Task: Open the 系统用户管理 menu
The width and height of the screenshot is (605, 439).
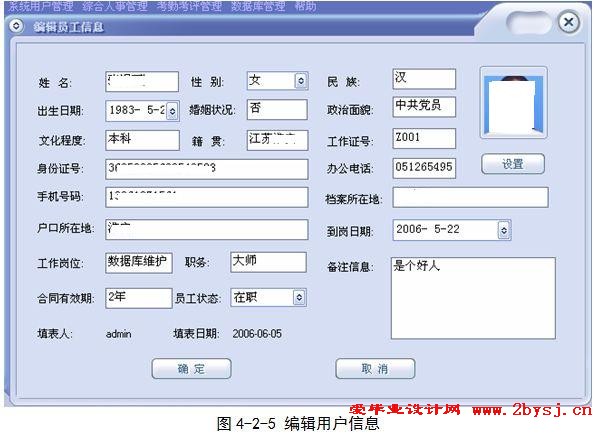Action: 40,6
